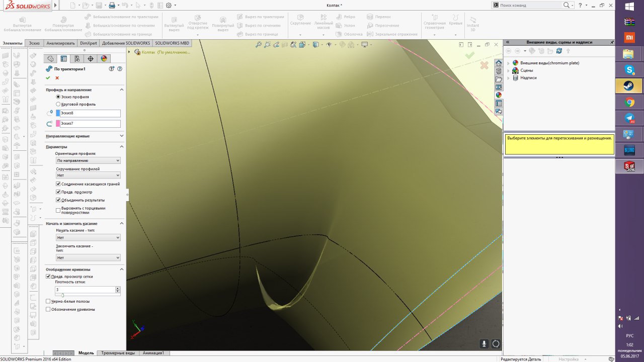Click the Previous View icon in viewport toolbar
The image size is (644, 362).
click(276, 45)
